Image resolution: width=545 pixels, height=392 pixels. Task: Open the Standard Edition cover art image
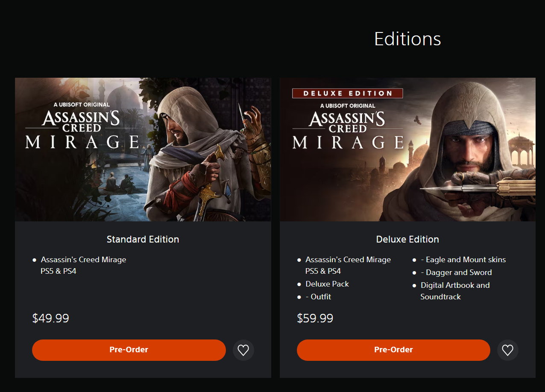[143, 149]
